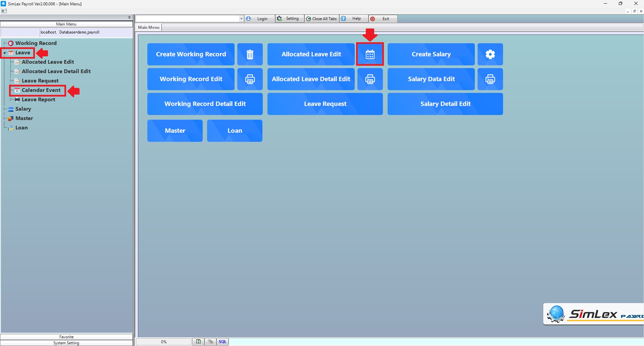Click the 0% progress bar
644x346 pixels.
pyautogui.click(x=164, y=342)
